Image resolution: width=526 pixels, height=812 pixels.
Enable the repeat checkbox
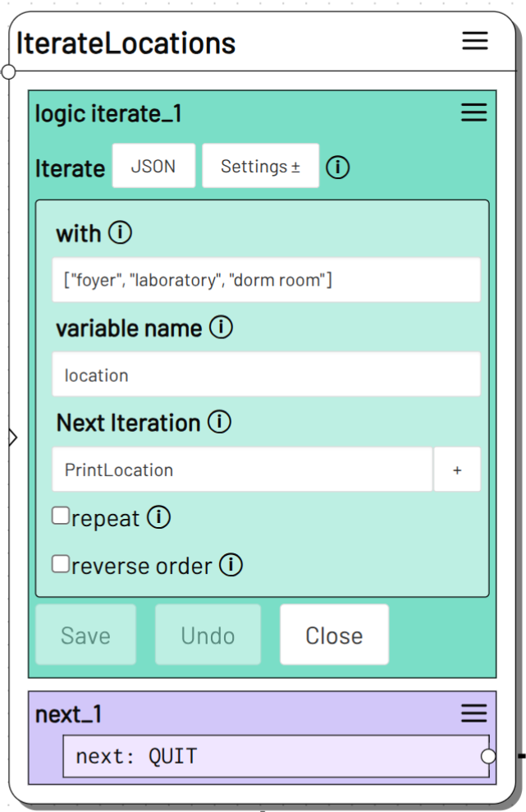61,516
